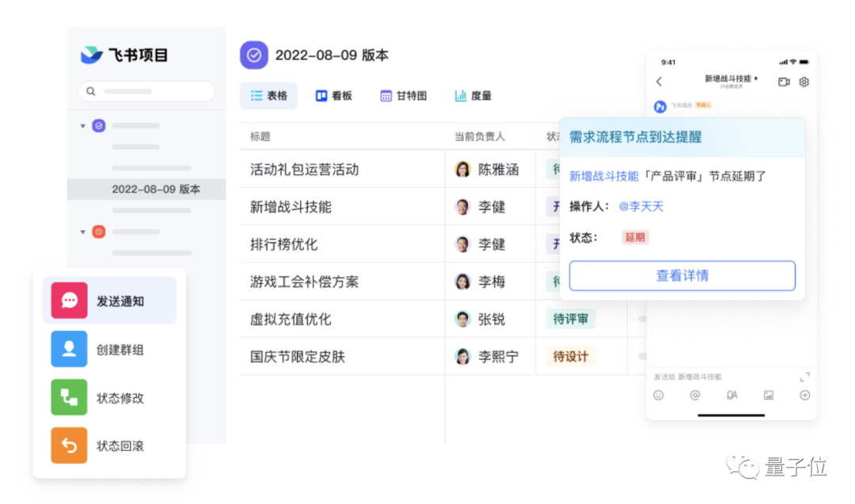Select 创建群组 action
The image size is (855, 504).
pyautogui.click(x=109, y=349)
